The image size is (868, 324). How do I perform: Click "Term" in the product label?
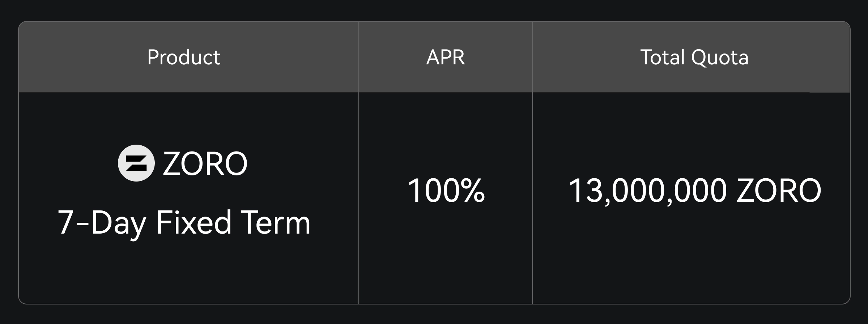(x=275, y=223)
